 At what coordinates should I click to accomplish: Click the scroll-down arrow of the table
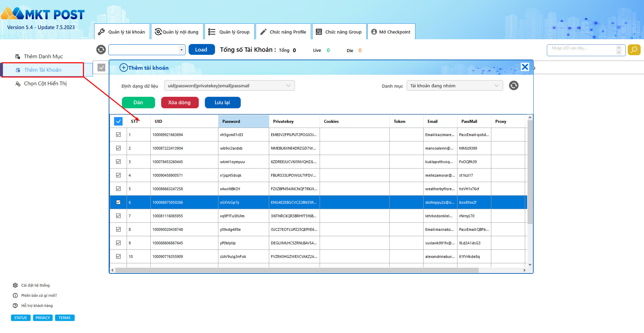pos(530,265)
